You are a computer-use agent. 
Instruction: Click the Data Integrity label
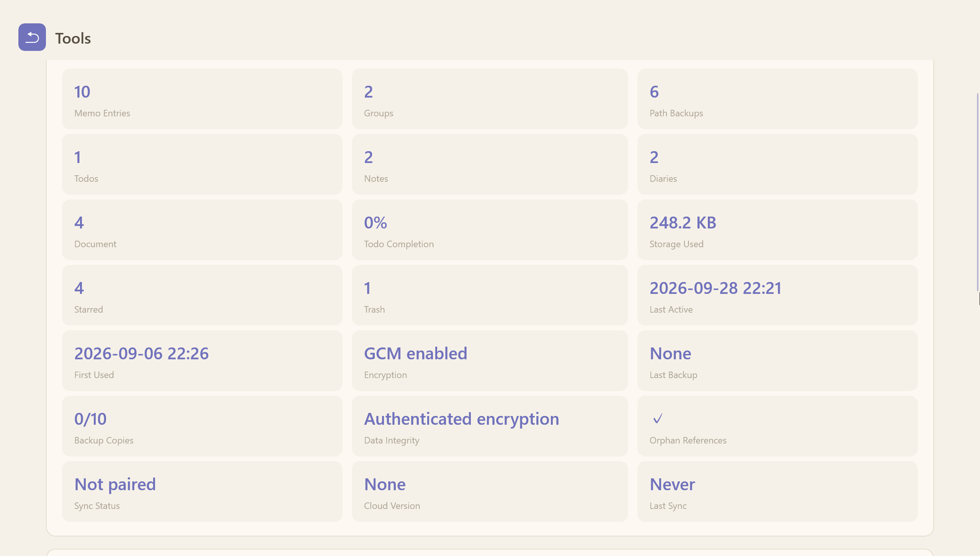pyautogui.click(x=392, y=440)
